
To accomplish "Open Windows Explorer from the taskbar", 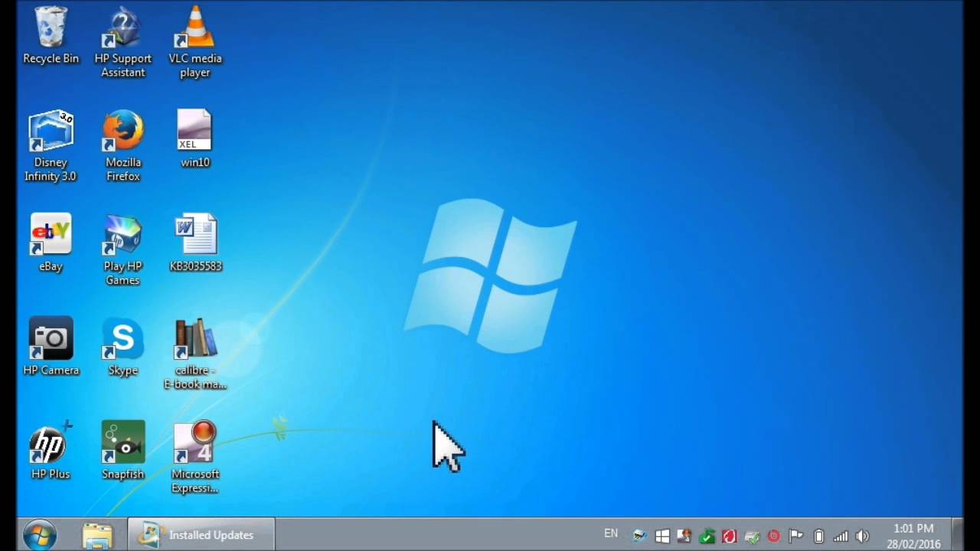I will (97, 535).
